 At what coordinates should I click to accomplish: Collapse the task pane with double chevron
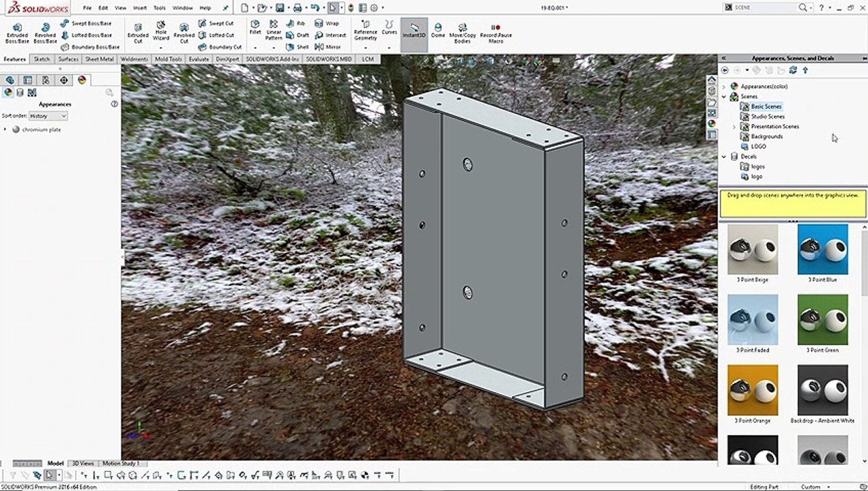tap(724, 59)
